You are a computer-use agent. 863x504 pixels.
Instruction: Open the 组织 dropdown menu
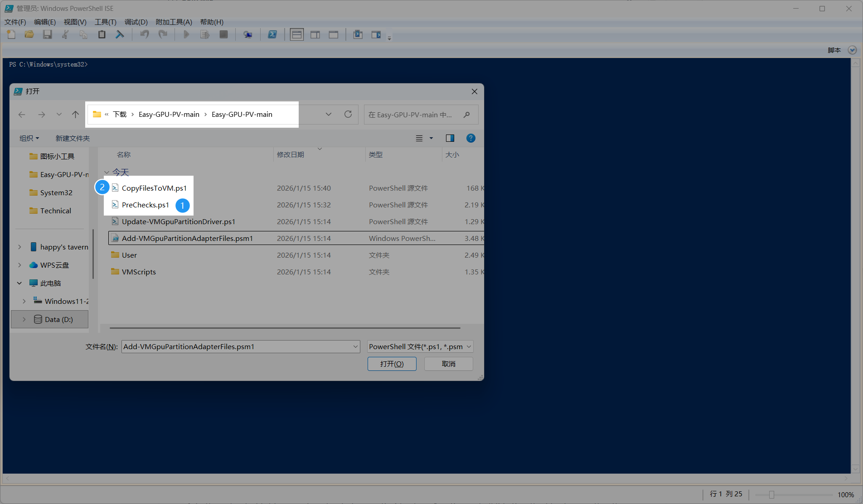click(29, 138)
